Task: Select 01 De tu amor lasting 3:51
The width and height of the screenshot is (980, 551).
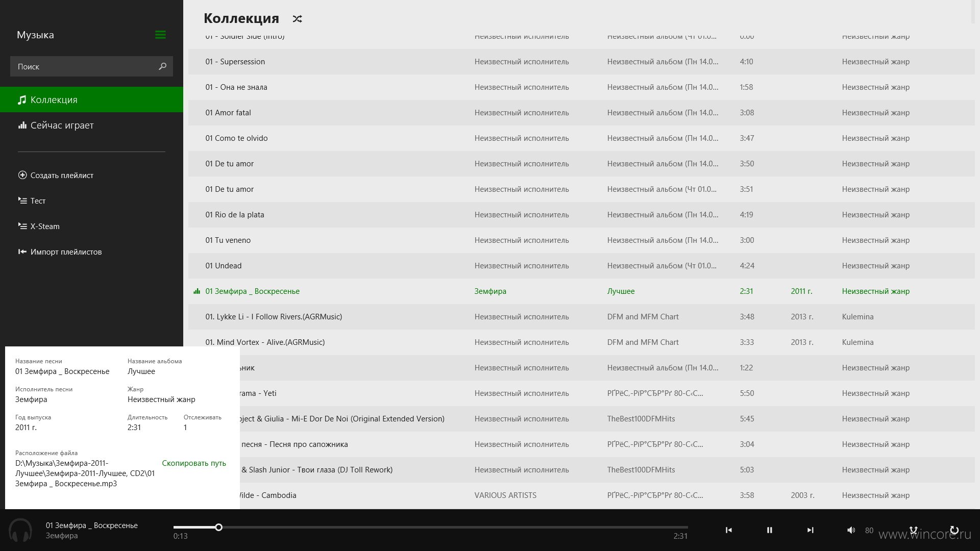Action: 581,189
